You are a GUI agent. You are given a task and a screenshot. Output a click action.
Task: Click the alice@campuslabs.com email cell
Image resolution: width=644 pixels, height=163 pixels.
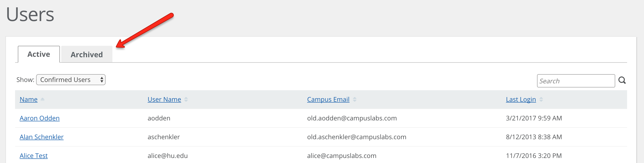341,156
